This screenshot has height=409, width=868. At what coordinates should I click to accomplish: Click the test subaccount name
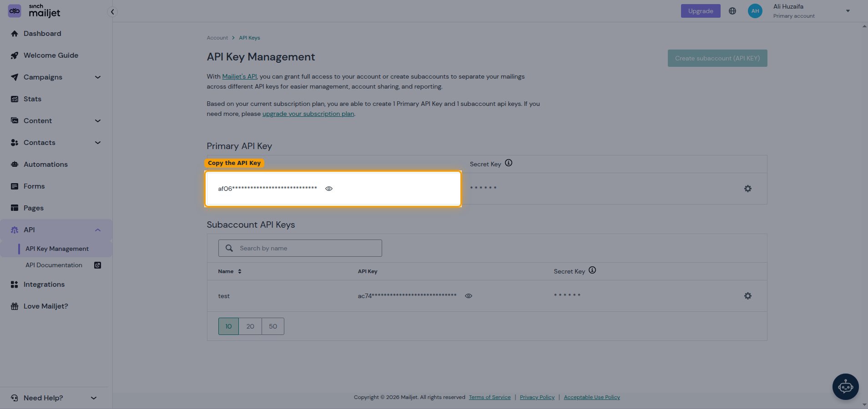[x=224, y=296]
